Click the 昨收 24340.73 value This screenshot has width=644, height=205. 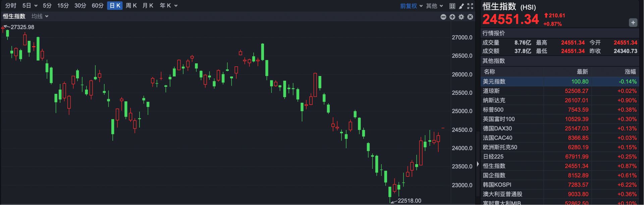(625, 51)
